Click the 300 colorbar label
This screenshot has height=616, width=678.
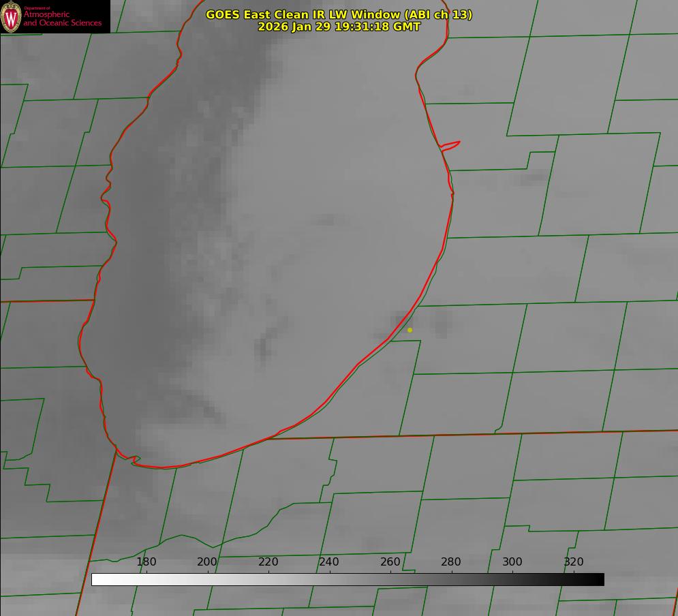tap(512, 561)
